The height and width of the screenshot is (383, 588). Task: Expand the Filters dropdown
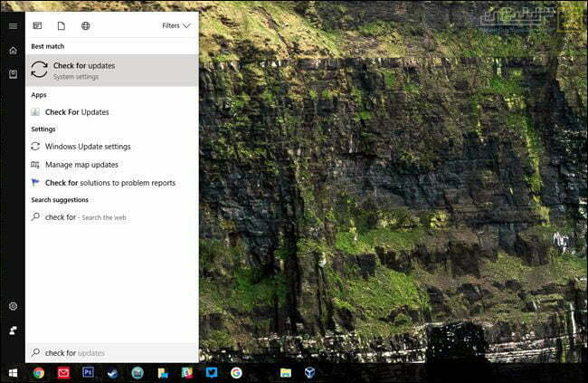click(x=176, y=25)
